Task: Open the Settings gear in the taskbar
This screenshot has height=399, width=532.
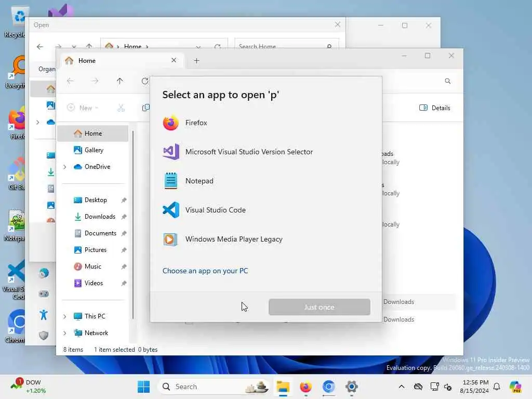Action: (x=352, y=387)
